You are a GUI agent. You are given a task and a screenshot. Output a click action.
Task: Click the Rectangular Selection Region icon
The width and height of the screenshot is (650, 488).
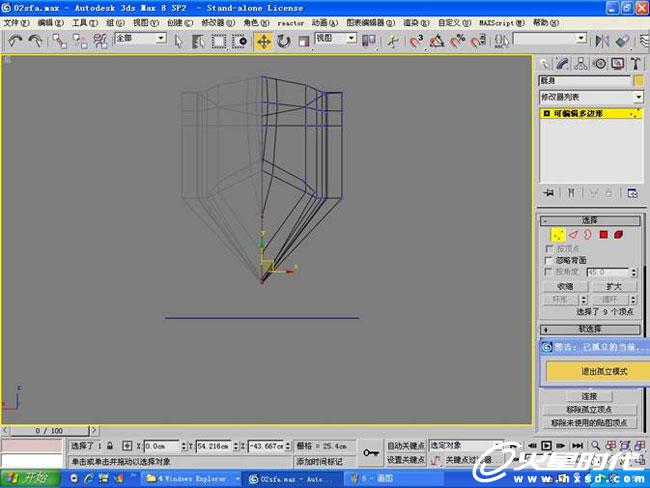(219, 41)
